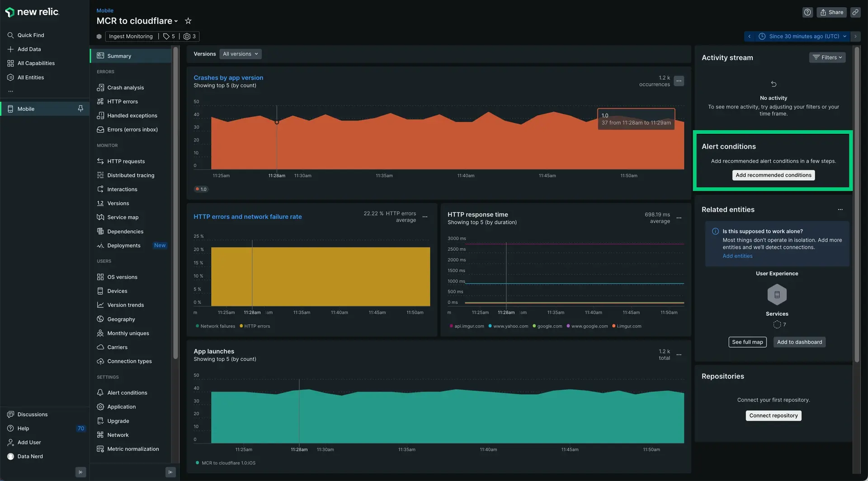This screenshot has height=481, width=868.
Task: Click the Add entities link
Action: (x=737, y=255)
